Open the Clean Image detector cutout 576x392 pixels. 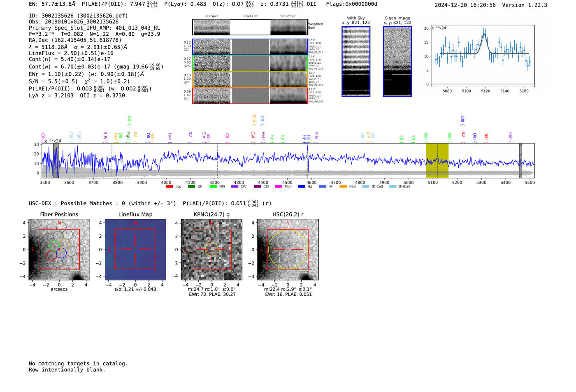pyautogui.click(x=397, y=61)
